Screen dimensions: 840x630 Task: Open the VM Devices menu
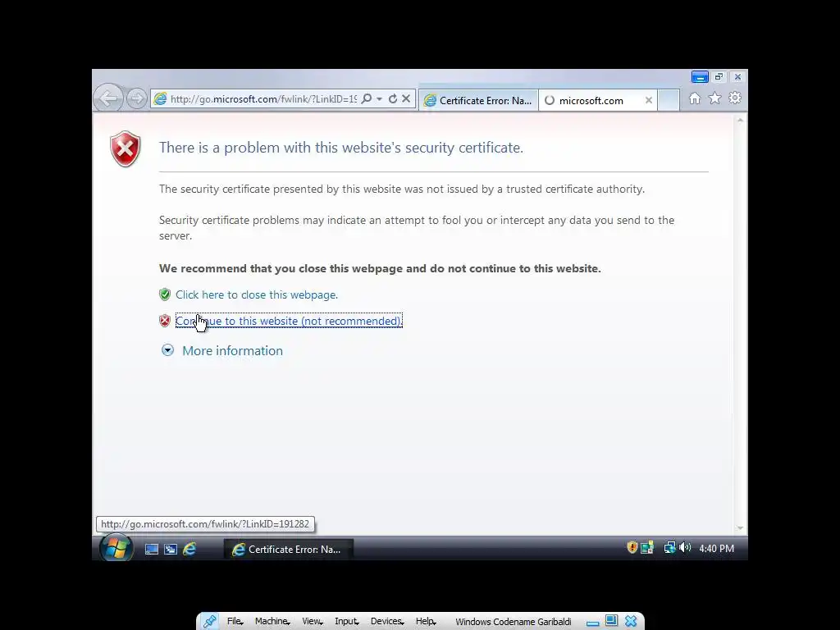387,622
